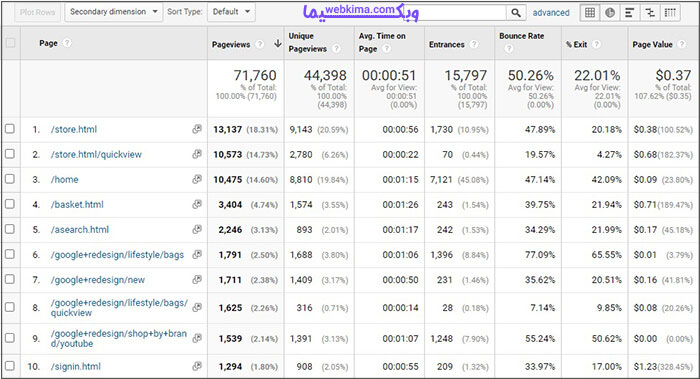Image resolution: width=700 pixels, height=379 pixels.
Task: Show help for Bounce Rate column
Action: click(508, 49)
